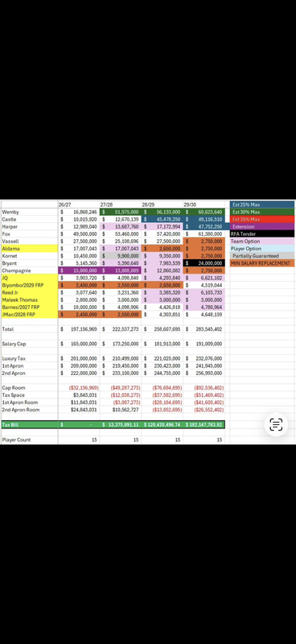Click Wemby's 60,623,640 cell

[x=204, y=213]
